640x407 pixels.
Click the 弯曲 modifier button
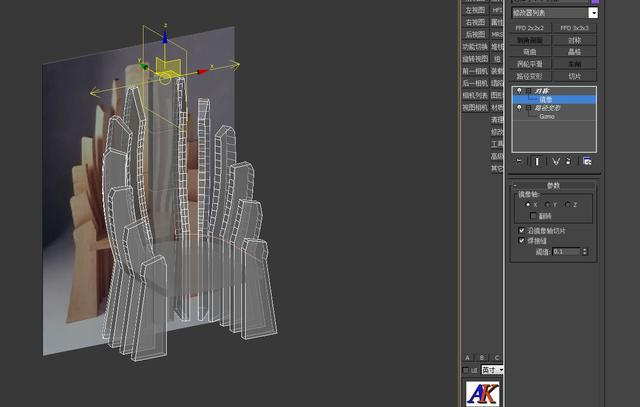pyautogui.click(x=530, y=52)
